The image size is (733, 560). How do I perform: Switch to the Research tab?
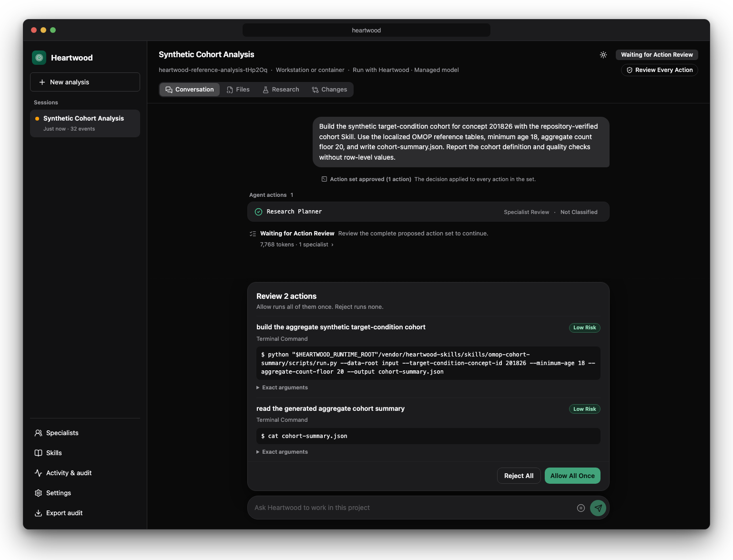pyautogui.click(x=281, y=90)
